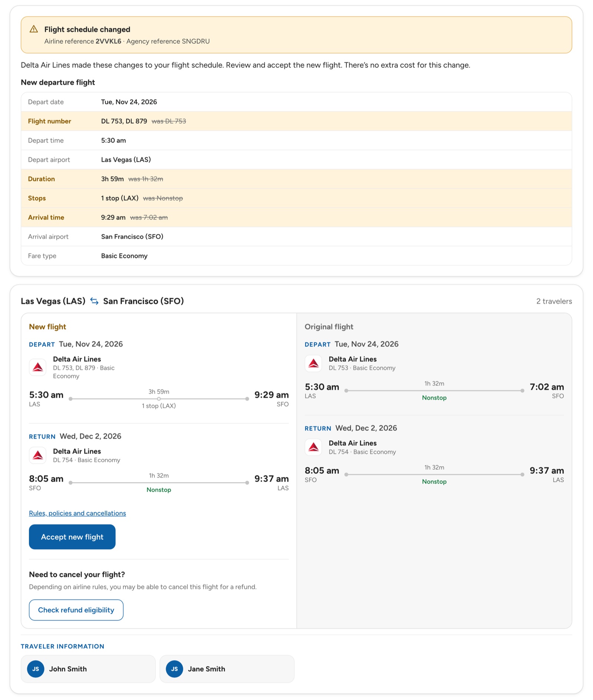Image resolution: width=593 pixels, height=700 pixels.
Task: Click the round-trip arrows icon beside Las Vegas (LAS)
Action: click(x=95, y=301)
